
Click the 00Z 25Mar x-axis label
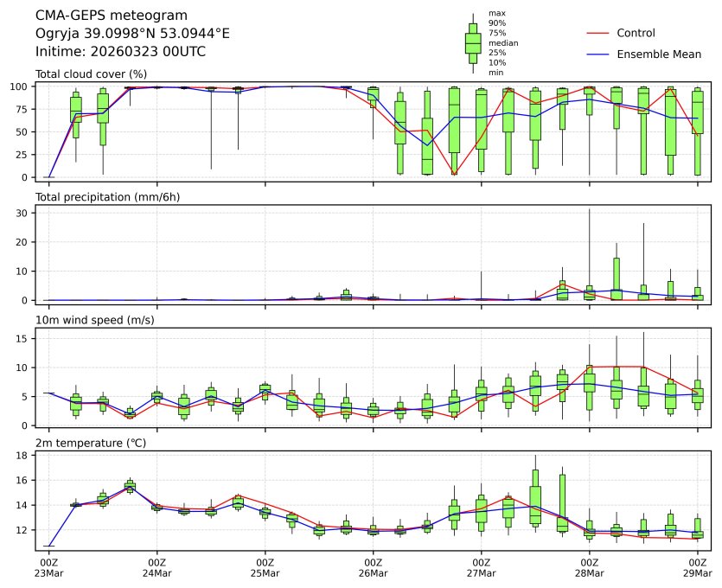point(265,567)
